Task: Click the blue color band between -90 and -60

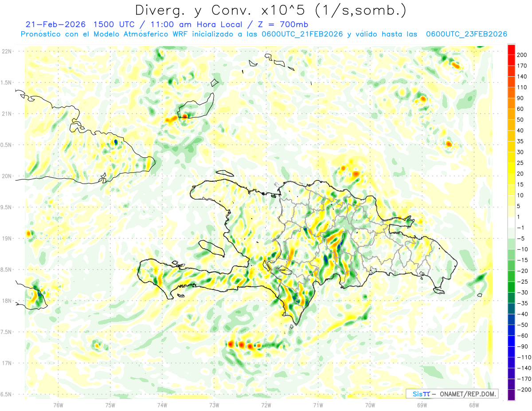Action: pyautogui.click(x=511, y=341)
